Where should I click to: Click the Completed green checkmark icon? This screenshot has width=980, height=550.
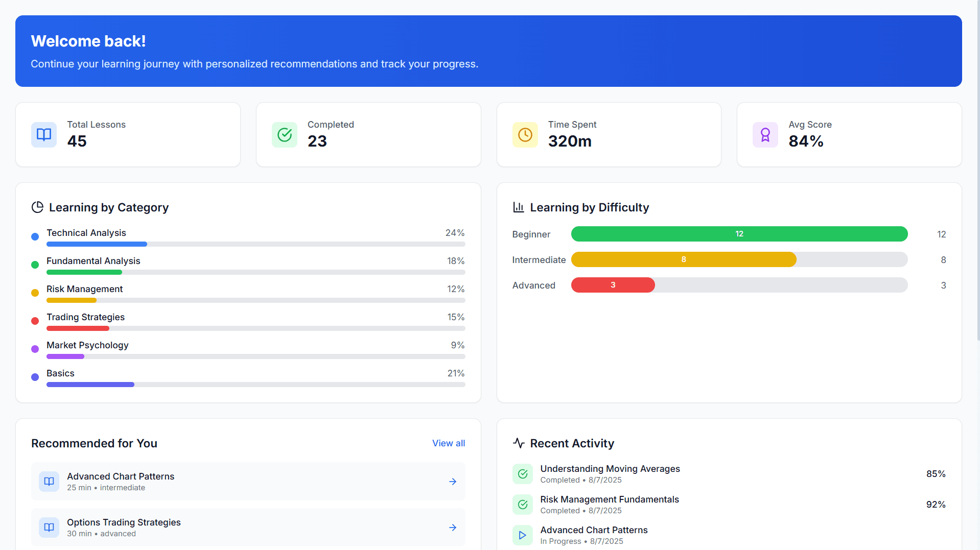click(x=285, y=135)
